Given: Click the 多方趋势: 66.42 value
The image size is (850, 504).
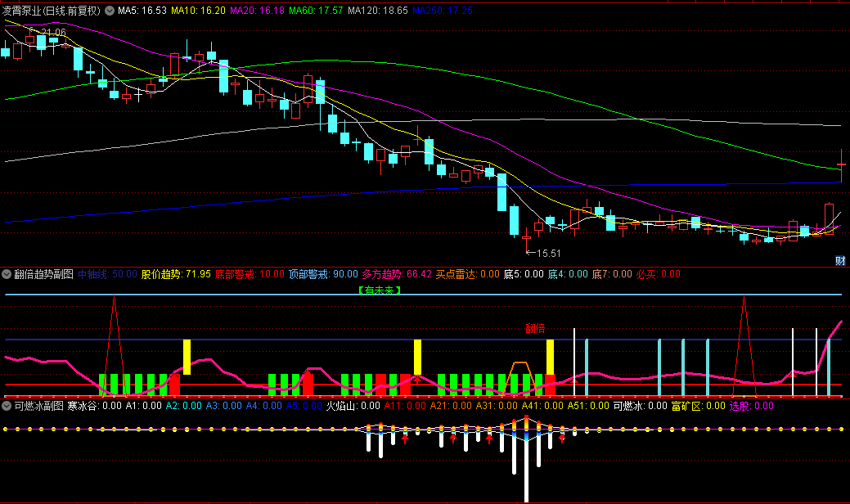Looking at the screenshot, I should (397, 274).
